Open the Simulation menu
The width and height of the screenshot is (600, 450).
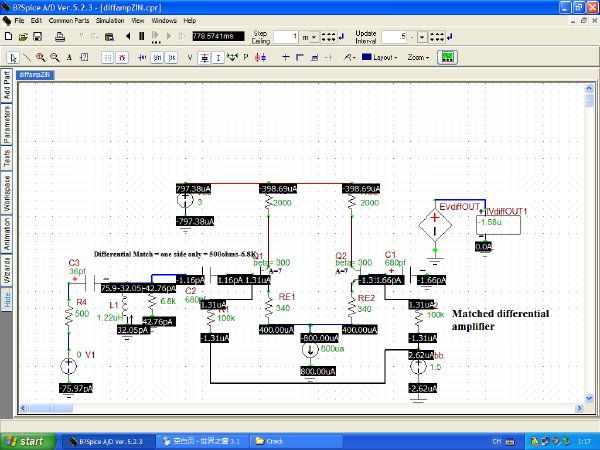110,21
